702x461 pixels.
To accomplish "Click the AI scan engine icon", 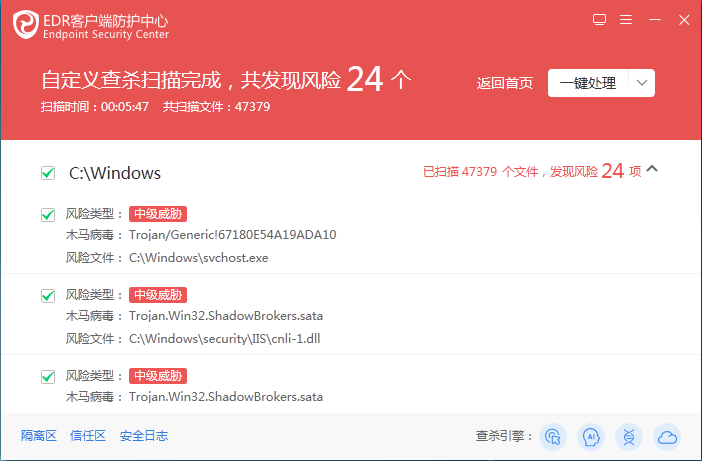I will [591, 436].
